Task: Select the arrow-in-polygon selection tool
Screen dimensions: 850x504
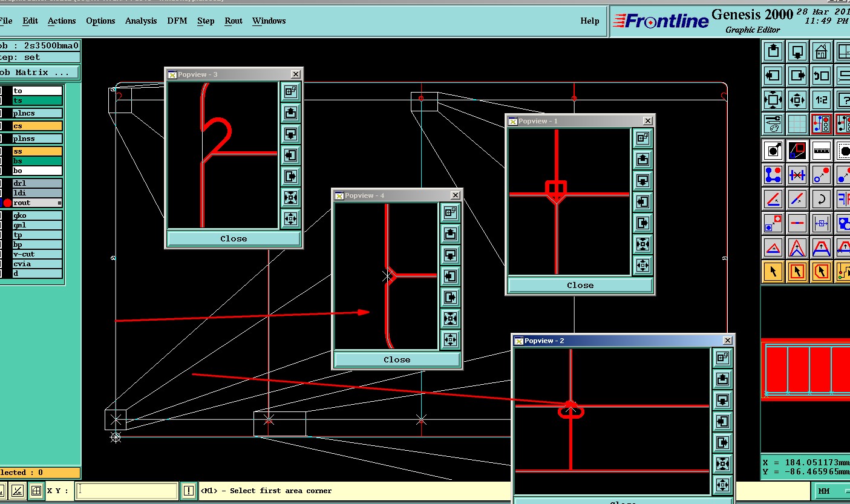Action: click(x=821, y=272)
